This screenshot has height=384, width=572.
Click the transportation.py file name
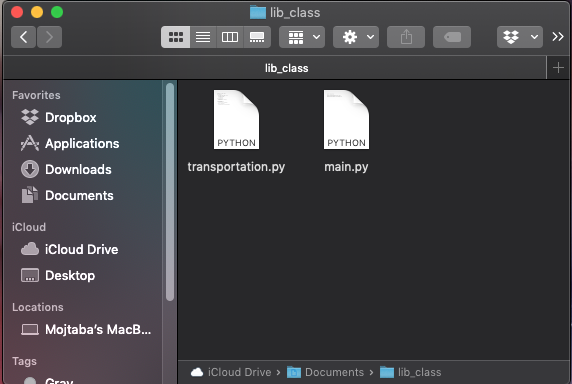[236, 167]
